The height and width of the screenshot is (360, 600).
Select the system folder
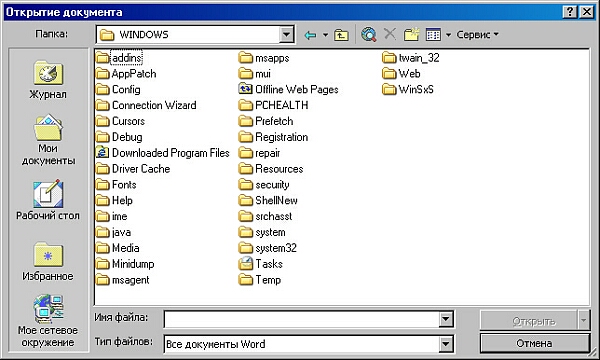point(262,232)
